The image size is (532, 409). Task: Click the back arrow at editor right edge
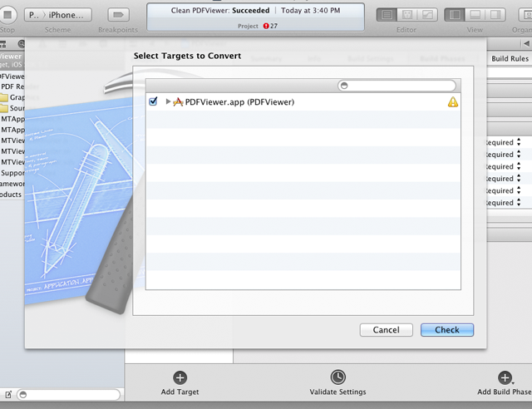526,43
